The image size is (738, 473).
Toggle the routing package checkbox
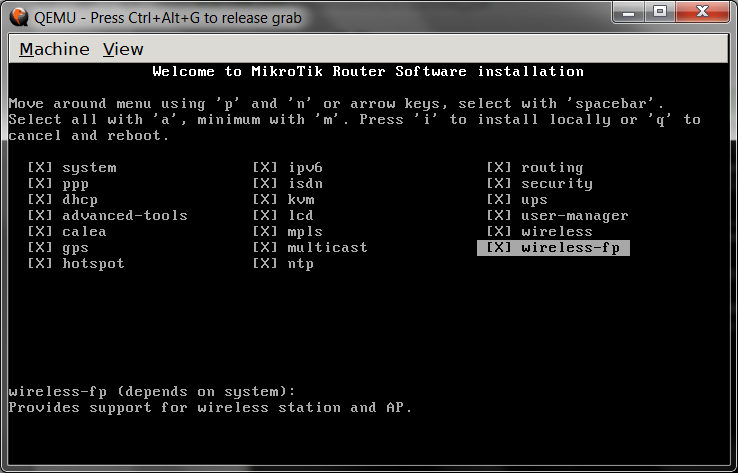point(499,168)
